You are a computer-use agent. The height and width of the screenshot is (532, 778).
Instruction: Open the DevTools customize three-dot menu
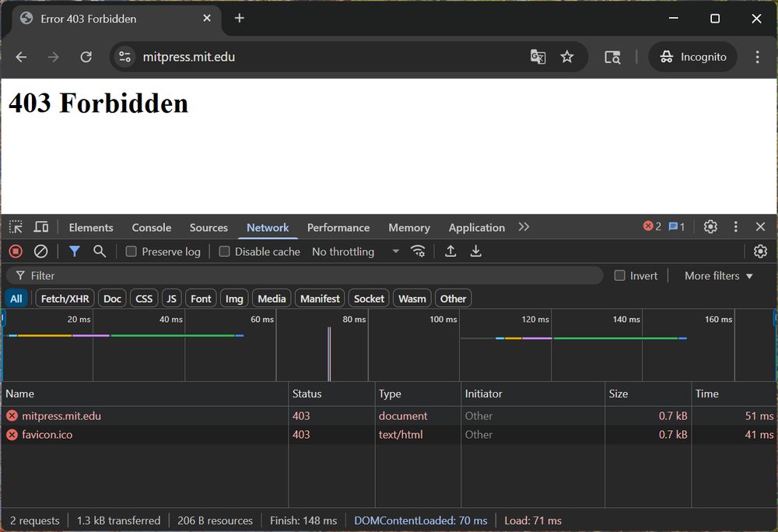(x=736, y=227)
